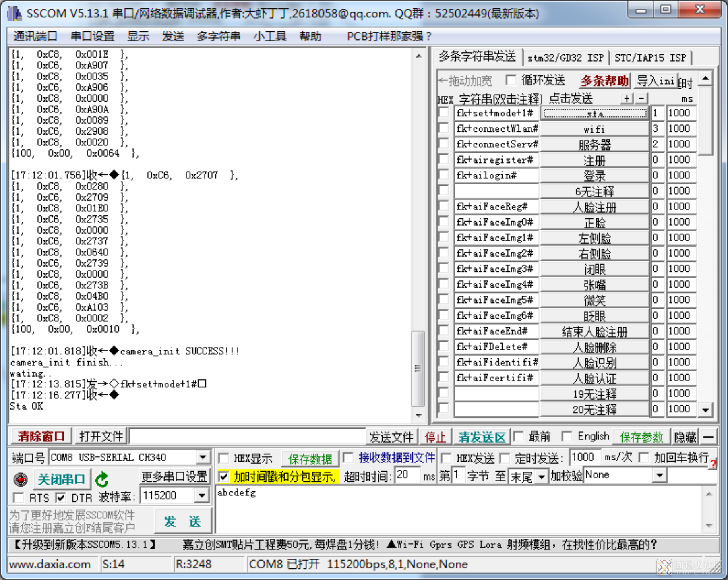Open 加校验 None checksum dropdown
Screen dimensions: 728x580
[x=659, y=476]
